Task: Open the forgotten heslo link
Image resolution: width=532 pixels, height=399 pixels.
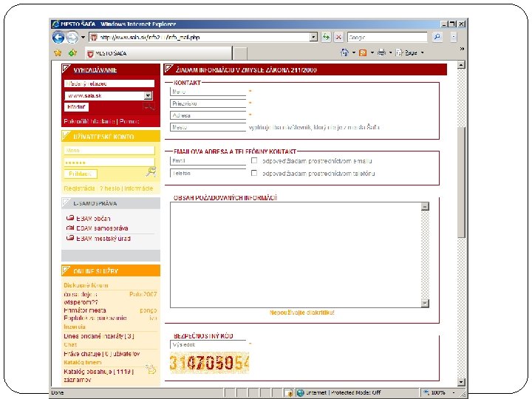Action: tap(110, 188)
